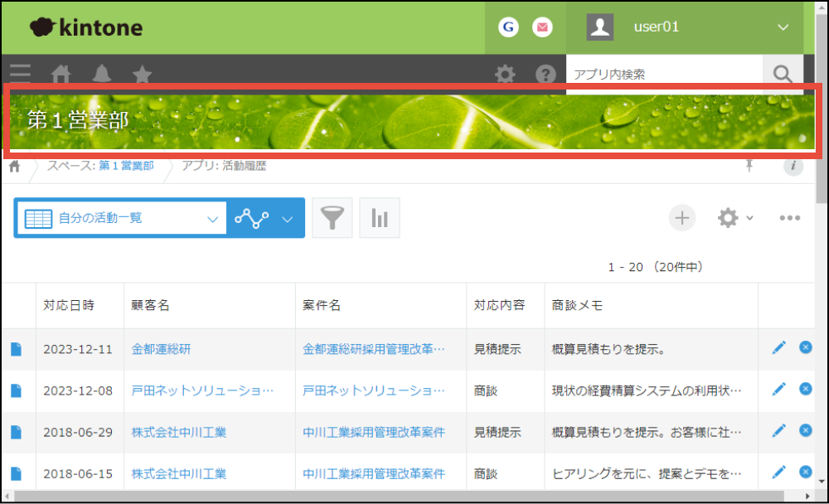Open the 自分の活動一覧 view dropdown
The image size is (829, 504).
point(120,218)
